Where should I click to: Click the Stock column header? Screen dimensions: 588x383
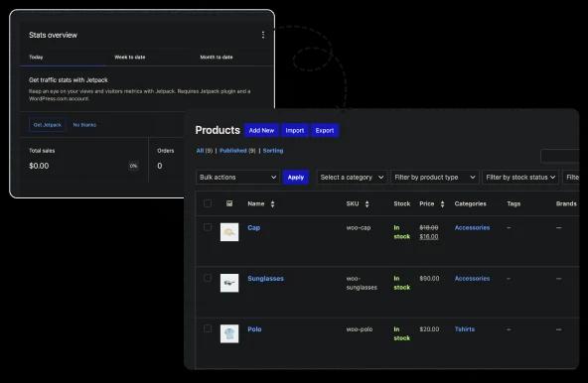point(402,203)
